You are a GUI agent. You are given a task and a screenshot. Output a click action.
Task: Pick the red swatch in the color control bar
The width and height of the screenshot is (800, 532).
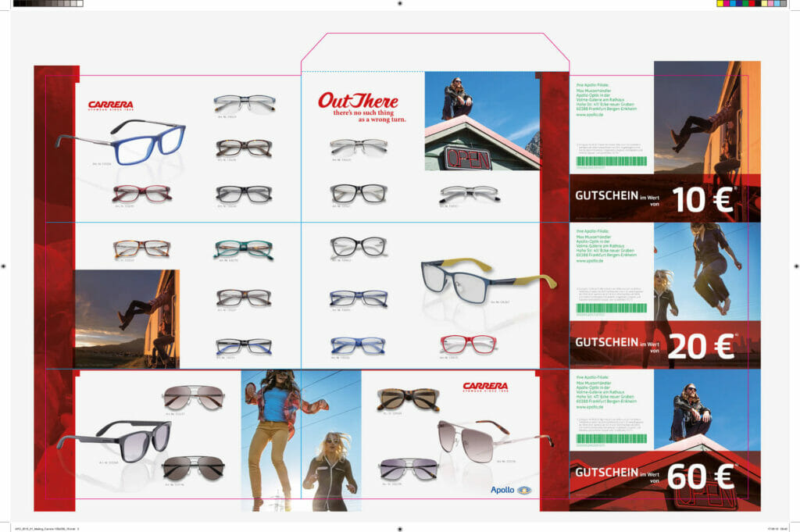(752, 3)
